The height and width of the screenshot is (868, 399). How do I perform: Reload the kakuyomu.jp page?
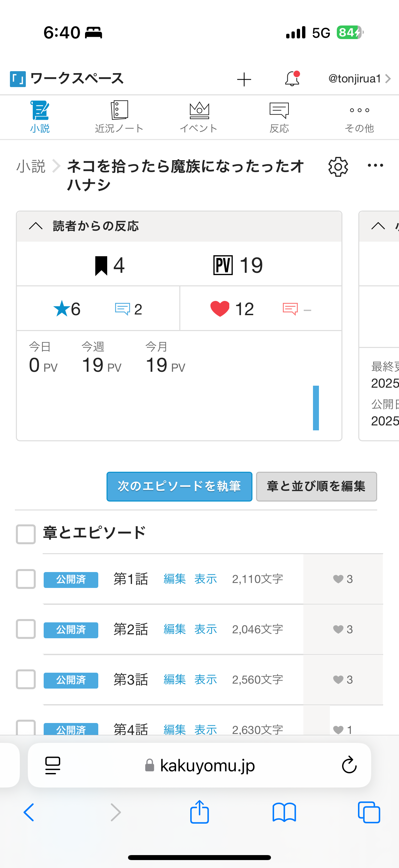click(349, 765)
